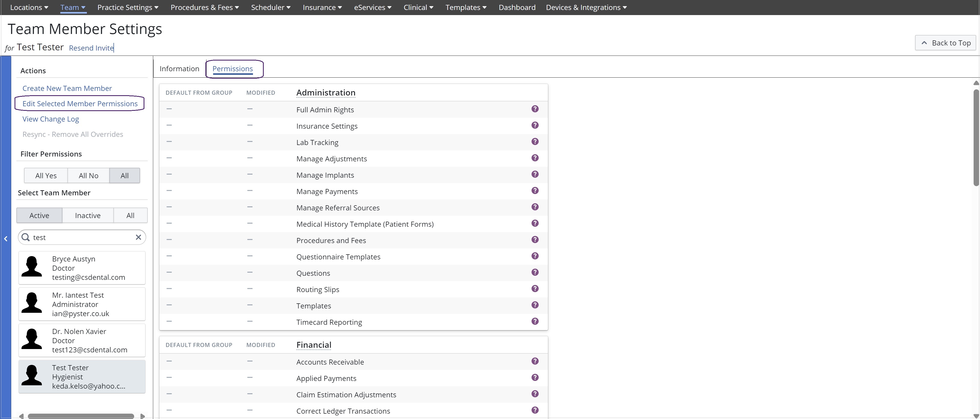Screen dimensions: 980x419
Task: Clear the team member search field
Action: click(139, 237)
